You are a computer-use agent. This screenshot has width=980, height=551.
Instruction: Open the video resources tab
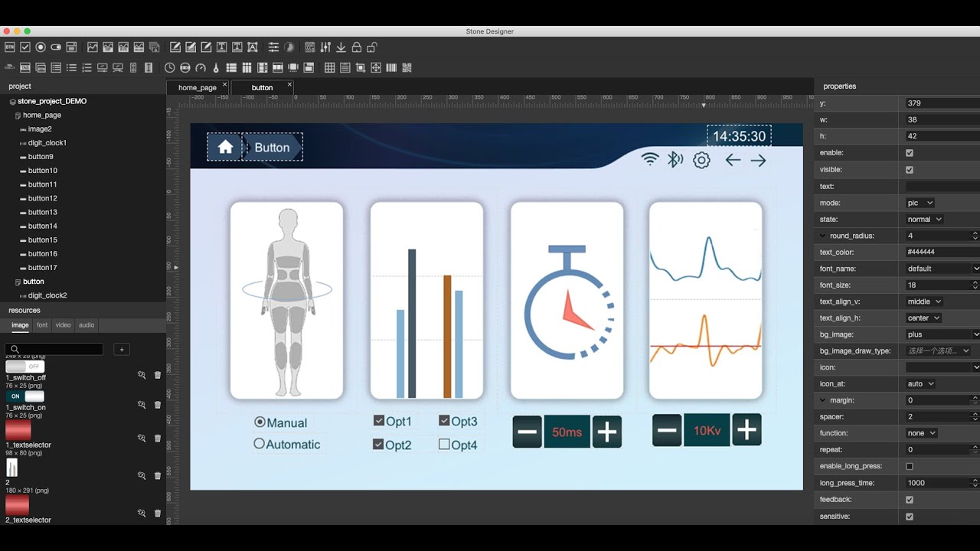pyautogui.click(x=63, y=325)
